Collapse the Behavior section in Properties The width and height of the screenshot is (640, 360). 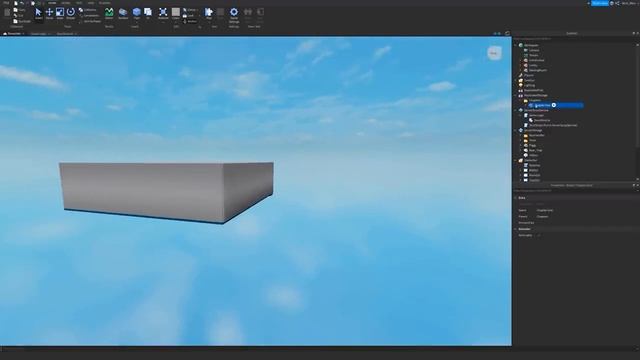click(x=516, y=229)
